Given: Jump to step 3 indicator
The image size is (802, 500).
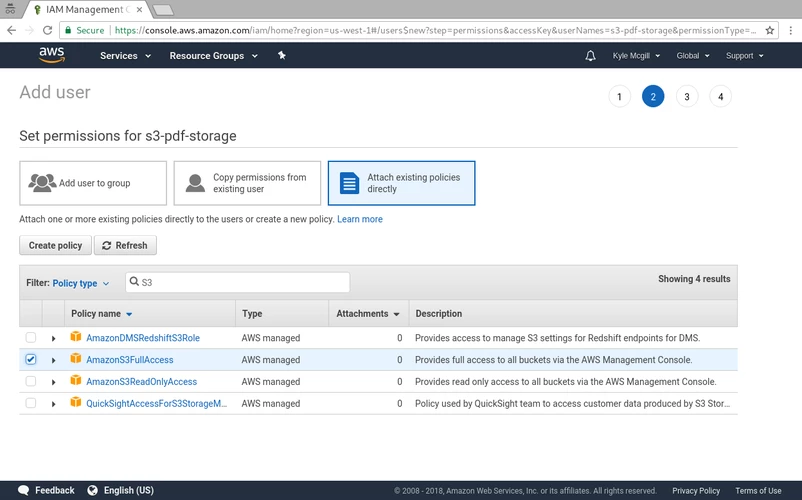Looking at the screenshot, I should click(x=686, y=96).
